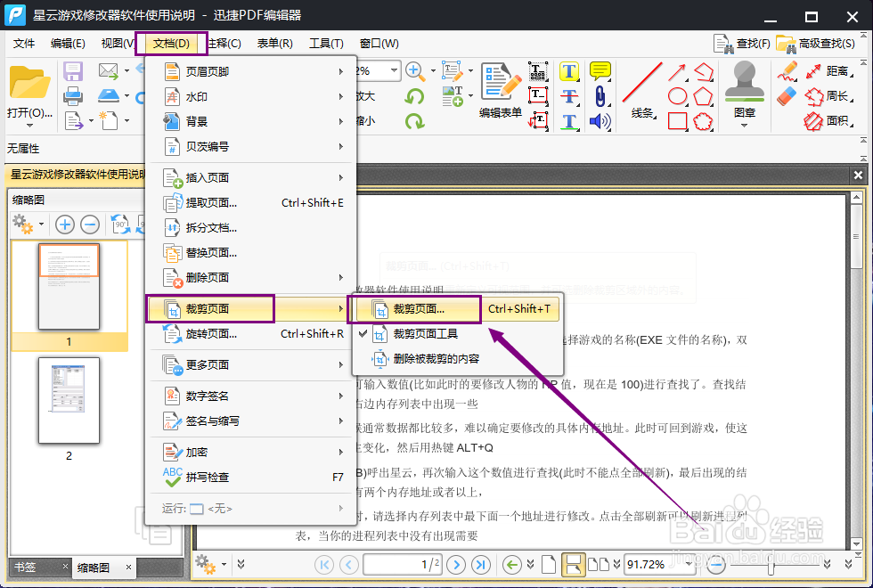Select the eraser tool icon

[x=787, y=96]
